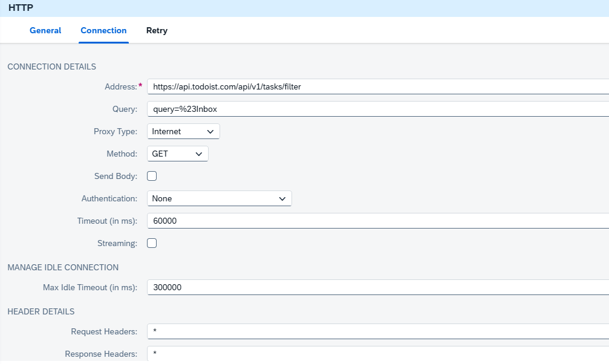This screenshot has width=609, height=364.
Task: Click the HEADER DETAILS section heading
Action: point(41,311)
